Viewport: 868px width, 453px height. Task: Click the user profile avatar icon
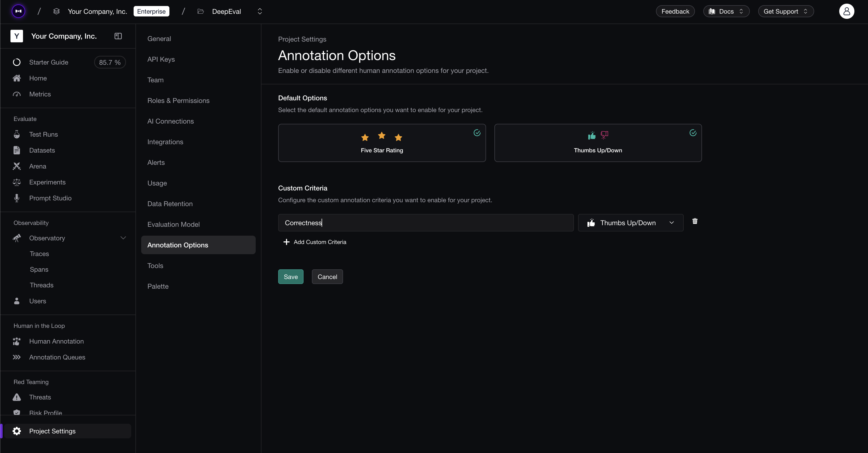tap(846, 11)
